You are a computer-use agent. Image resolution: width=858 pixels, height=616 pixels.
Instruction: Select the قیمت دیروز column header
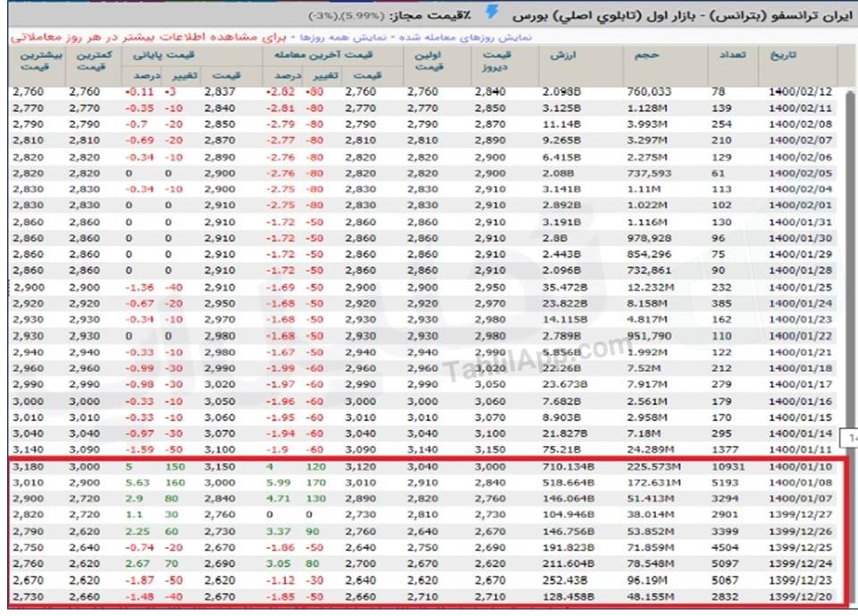click(496, 61)
